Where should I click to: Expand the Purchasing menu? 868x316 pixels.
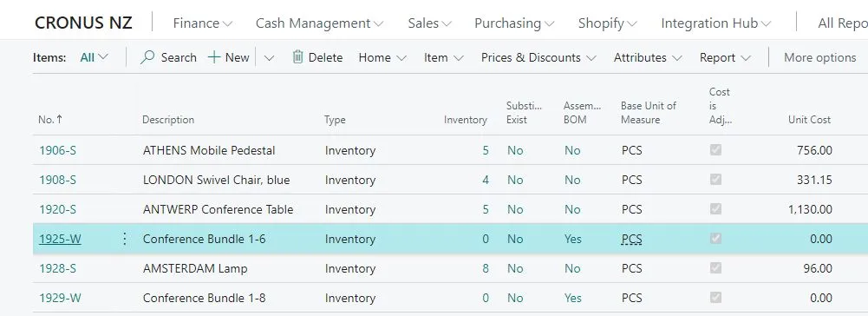(514, 23)
